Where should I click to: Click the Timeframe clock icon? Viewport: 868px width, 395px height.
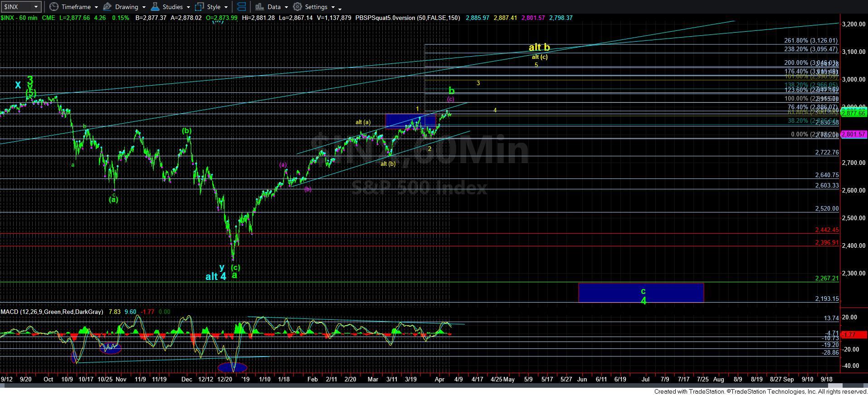[x=54, y=7]
